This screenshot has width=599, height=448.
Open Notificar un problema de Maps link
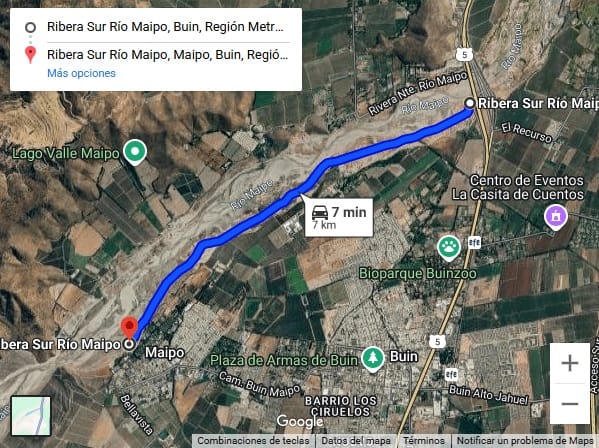pos(525,441)
